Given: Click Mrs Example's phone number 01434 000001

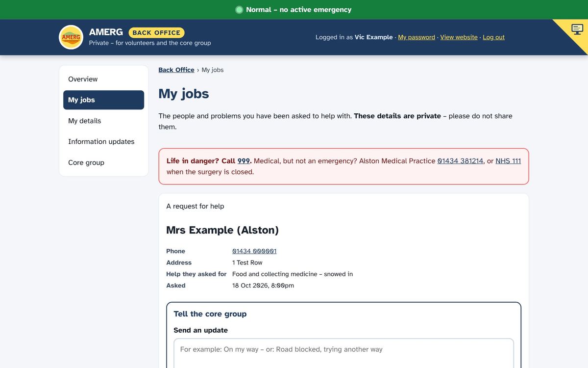Looking at the screenshot, I should click(254, 251).
